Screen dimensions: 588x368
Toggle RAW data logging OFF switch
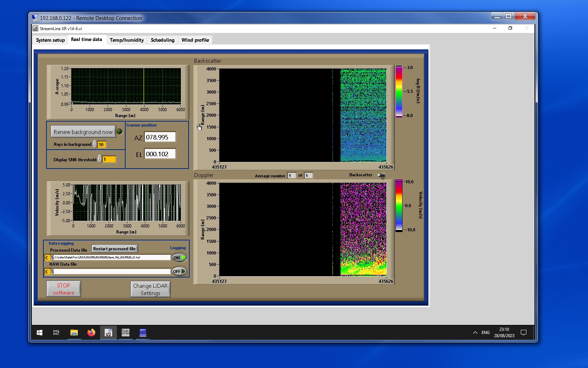179,271
